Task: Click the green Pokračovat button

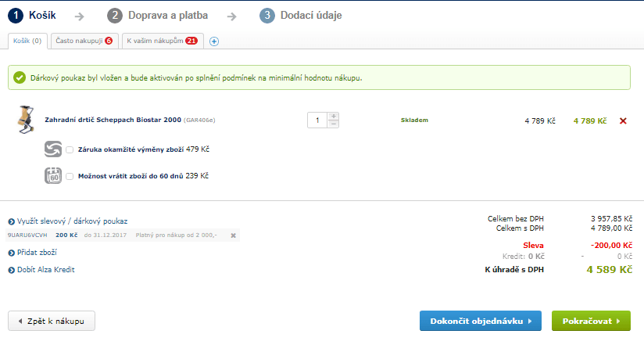Action: (591, 321)
